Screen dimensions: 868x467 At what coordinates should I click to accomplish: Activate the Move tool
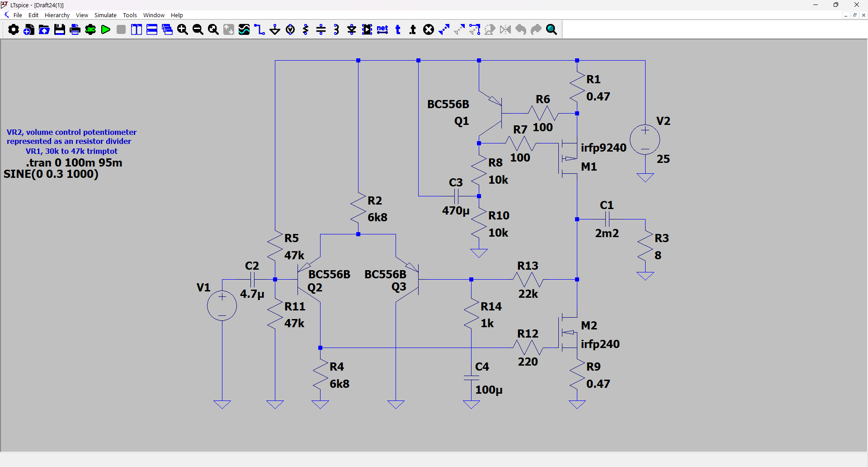[x=475, y=30]
